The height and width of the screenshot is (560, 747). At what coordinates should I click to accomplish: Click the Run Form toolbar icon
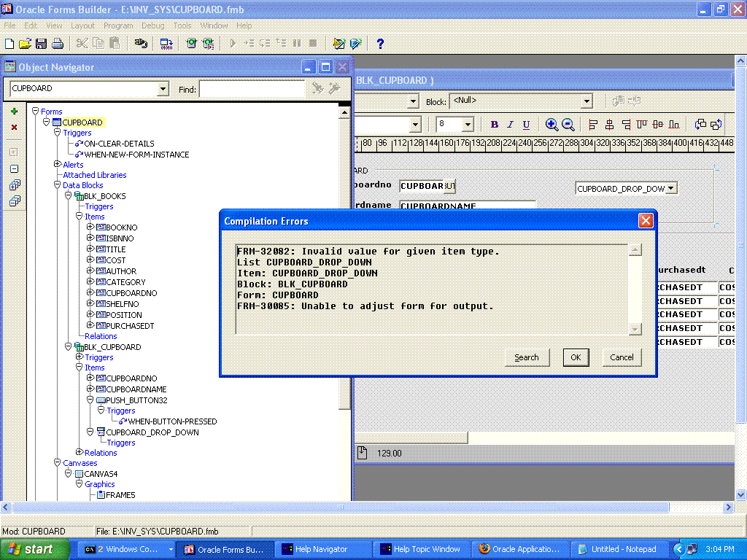(x=192, y=43)
